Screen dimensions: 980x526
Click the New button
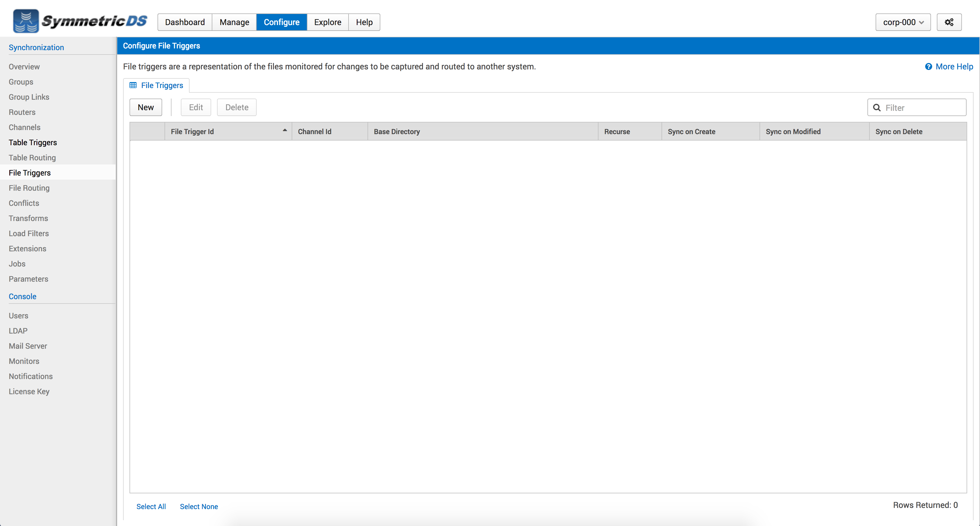pos(146,107)
